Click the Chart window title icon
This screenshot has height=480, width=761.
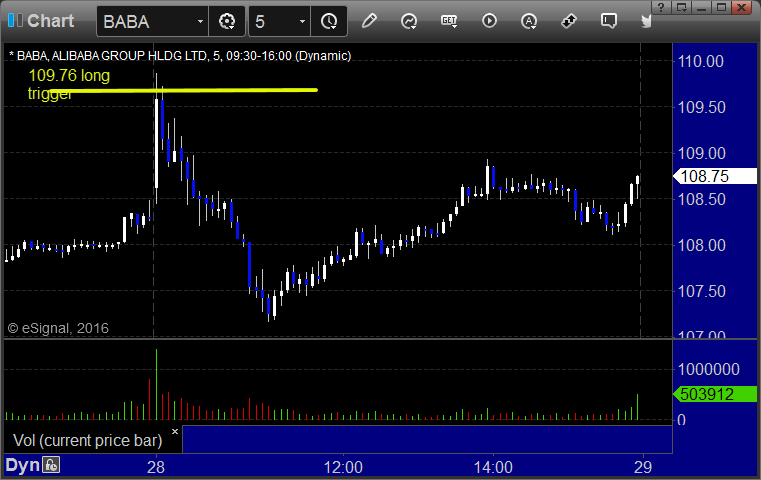[x=15, y=20]
